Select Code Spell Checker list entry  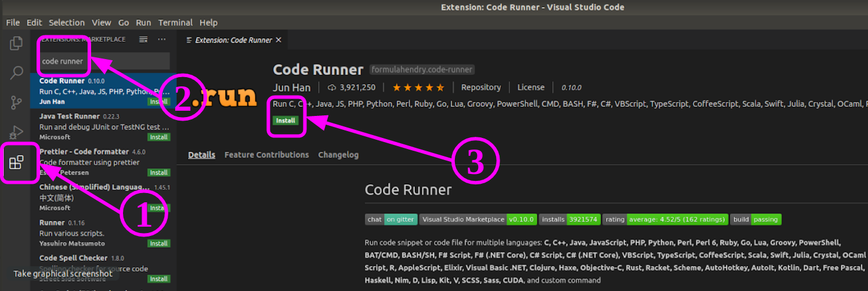pyautogui.click(x=103, y=268)
